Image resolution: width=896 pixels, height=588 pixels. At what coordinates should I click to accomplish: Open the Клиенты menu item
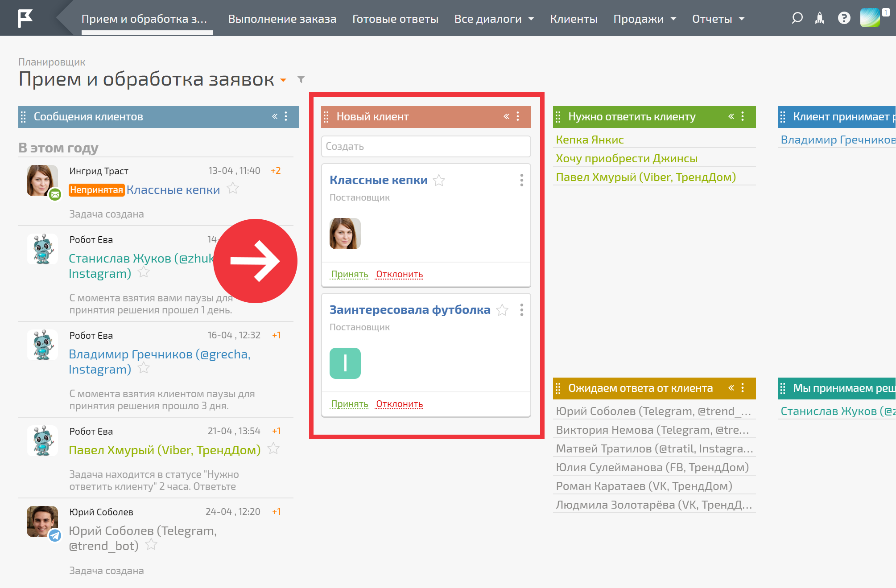574,19
